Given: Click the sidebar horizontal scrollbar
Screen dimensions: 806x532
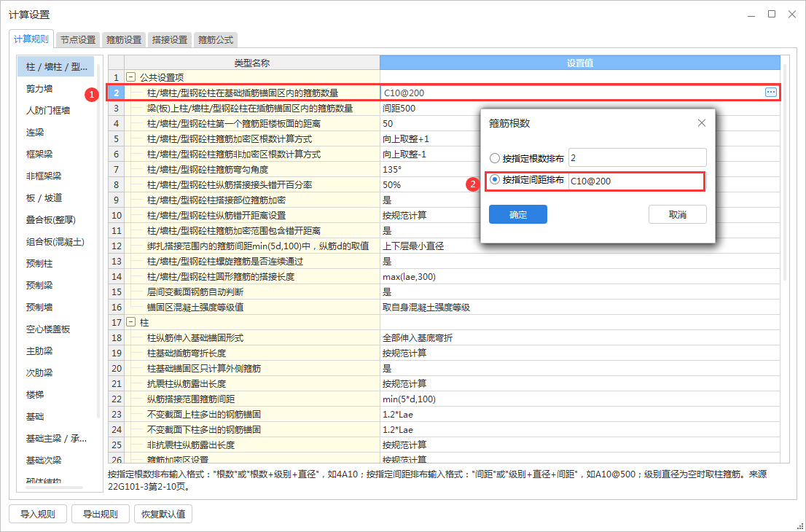Looking at the screenshot, I should pos(55,488).
